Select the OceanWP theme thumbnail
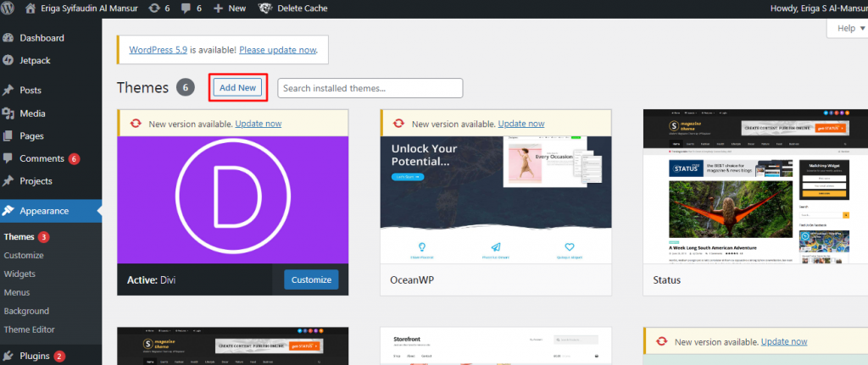This screenshot has width=868, height=365. pyautogui.click(x=495, y=200)
